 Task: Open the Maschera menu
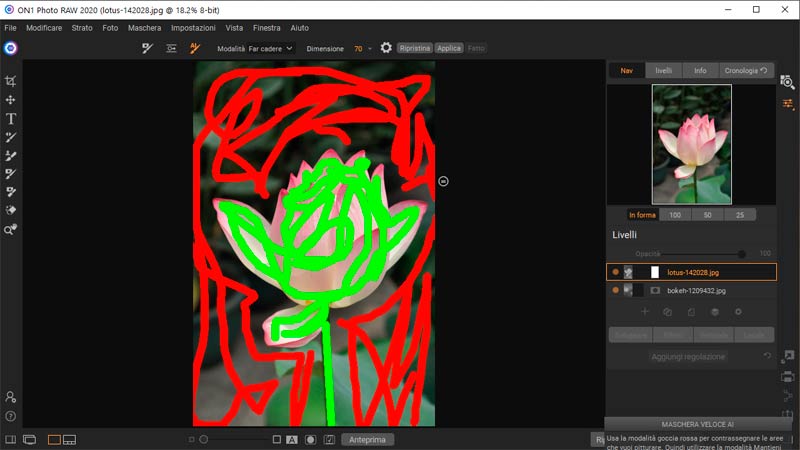click(x=144, y=28)
